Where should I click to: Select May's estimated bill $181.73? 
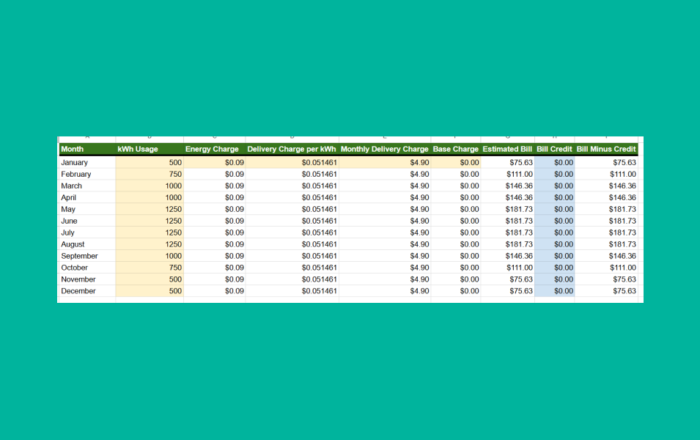[508, 209]
